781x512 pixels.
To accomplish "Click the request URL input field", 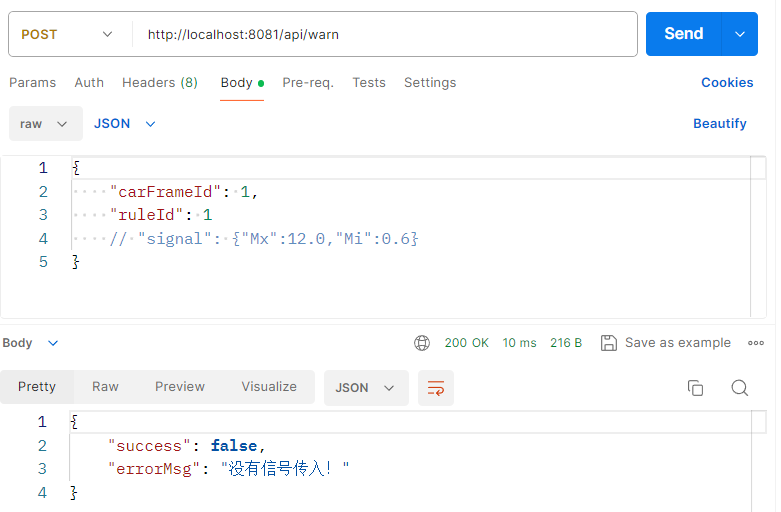I will [385, 34].
